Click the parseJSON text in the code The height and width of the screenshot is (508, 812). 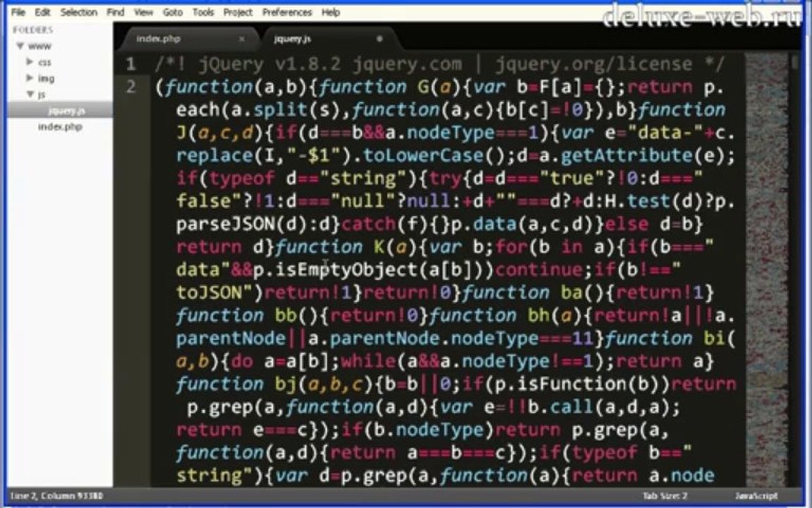coord(226,224)
